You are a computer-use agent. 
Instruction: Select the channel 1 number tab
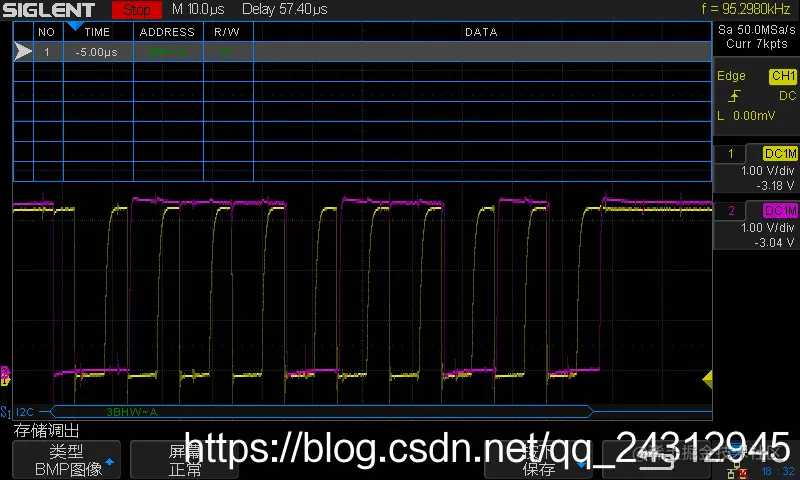[x=731, y=154]
